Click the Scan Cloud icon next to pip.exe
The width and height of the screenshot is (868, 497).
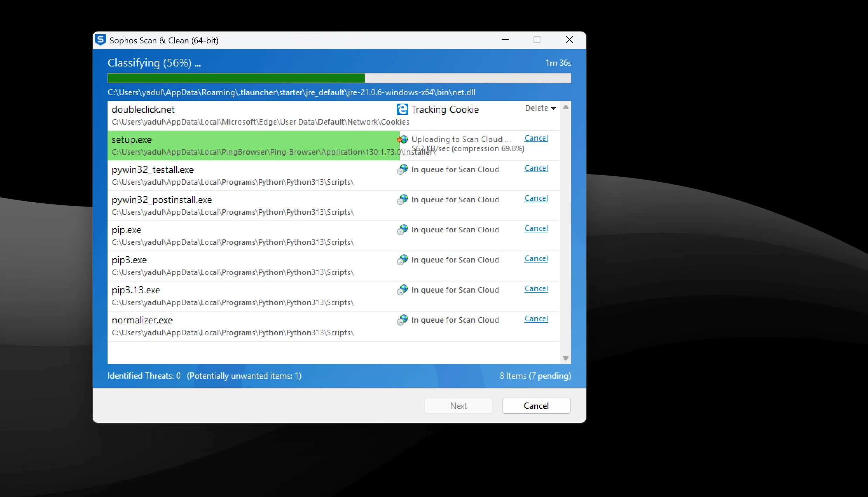[402, 230]
